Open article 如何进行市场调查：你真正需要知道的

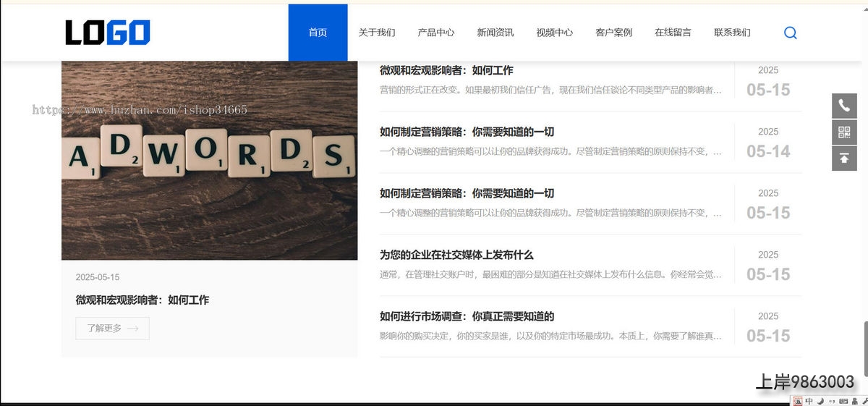tap(467, 316)
